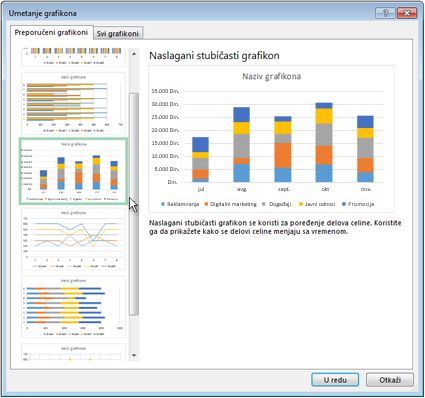Click the Naziv grafikona title in preview

point(271,76)
